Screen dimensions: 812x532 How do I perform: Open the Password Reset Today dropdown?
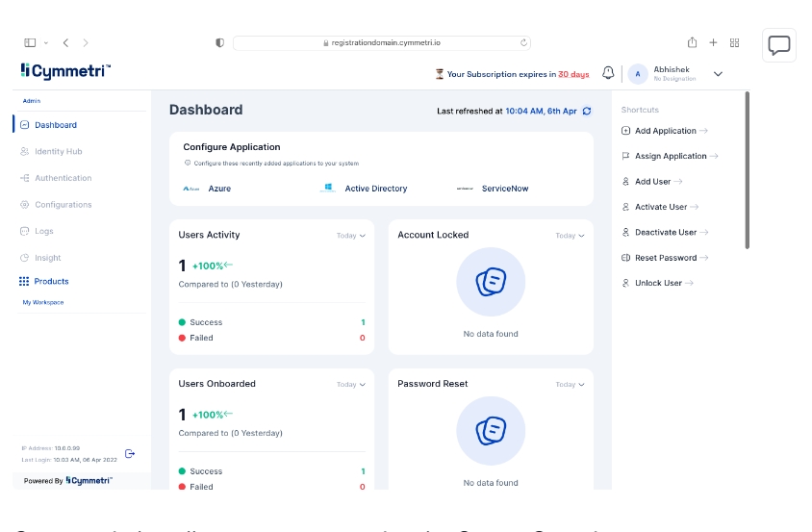click(x=570, y=385)
